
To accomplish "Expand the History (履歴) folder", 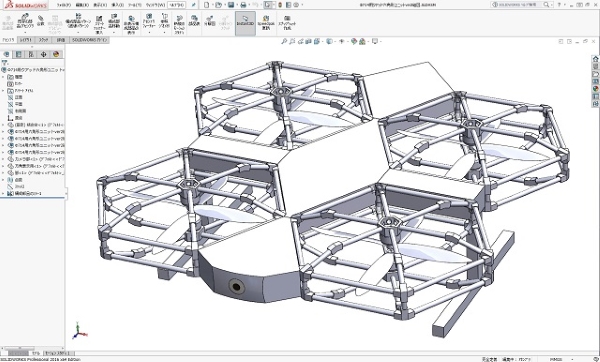I will point(3,77).
